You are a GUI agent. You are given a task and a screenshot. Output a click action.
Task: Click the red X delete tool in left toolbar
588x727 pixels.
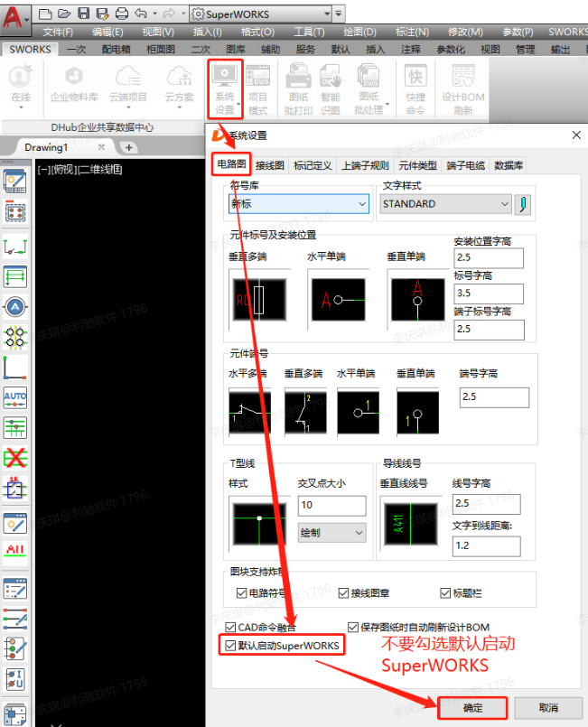(x=15, y=458)
